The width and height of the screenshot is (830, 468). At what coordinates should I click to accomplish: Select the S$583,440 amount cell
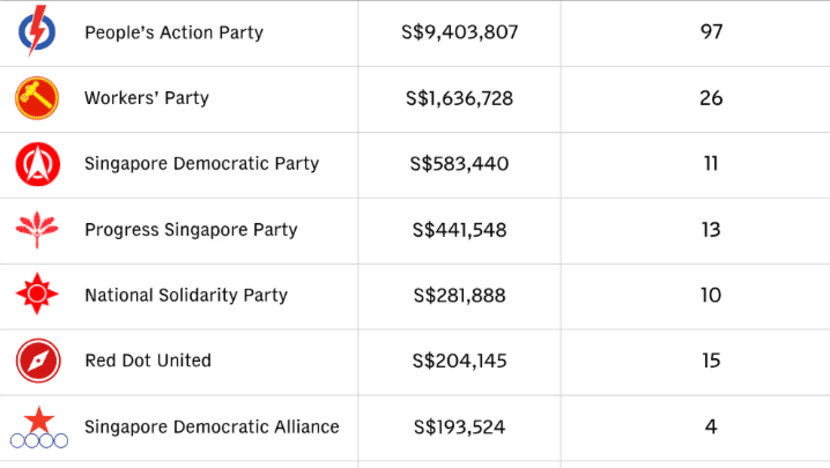tap(459, 164)
